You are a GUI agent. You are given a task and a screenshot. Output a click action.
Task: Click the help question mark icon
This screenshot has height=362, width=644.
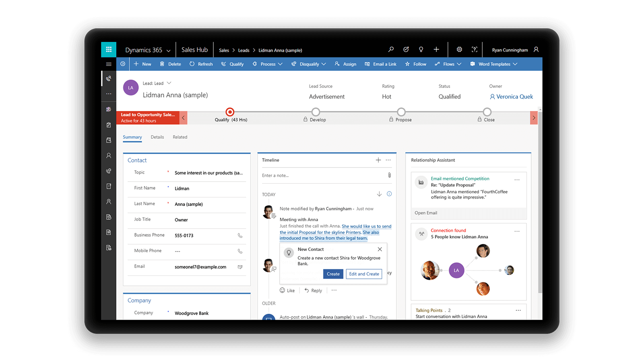[475, 49]
